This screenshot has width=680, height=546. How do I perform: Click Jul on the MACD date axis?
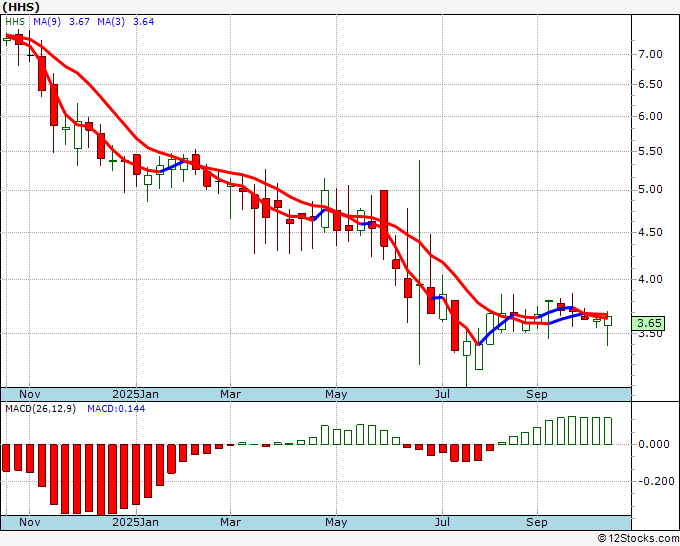(442, 522)
